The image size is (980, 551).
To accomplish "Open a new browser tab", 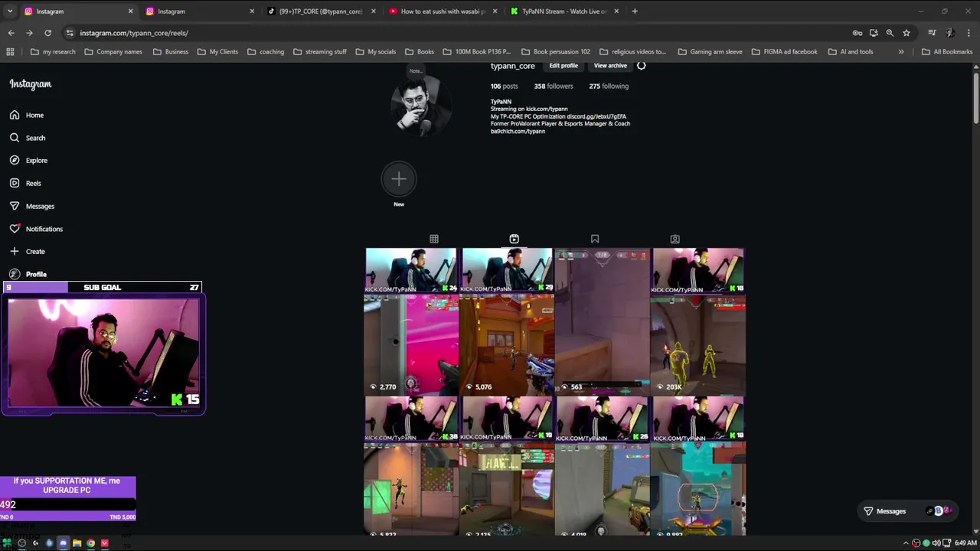I will 635,11.
